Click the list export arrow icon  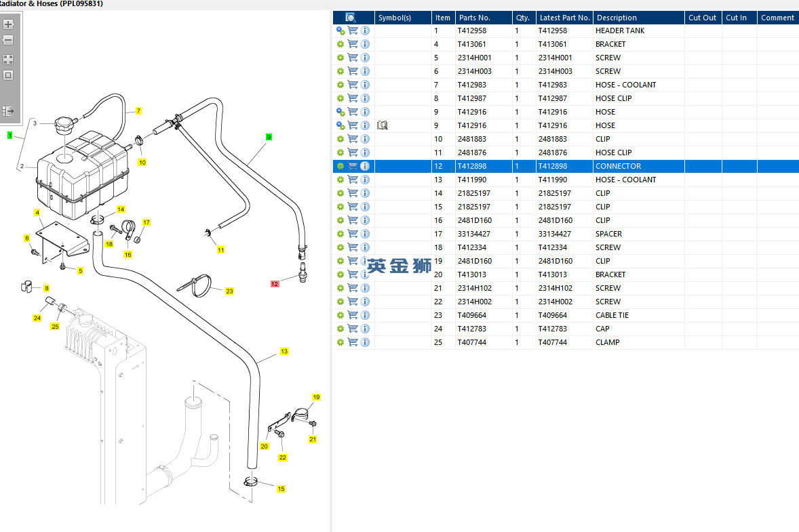[9, 111]
